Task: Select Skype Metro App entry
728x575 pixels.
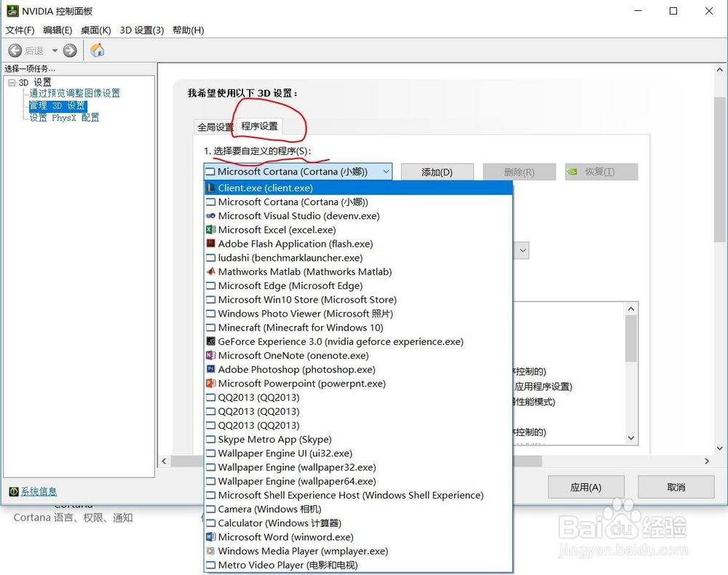Action: [358, 440]
